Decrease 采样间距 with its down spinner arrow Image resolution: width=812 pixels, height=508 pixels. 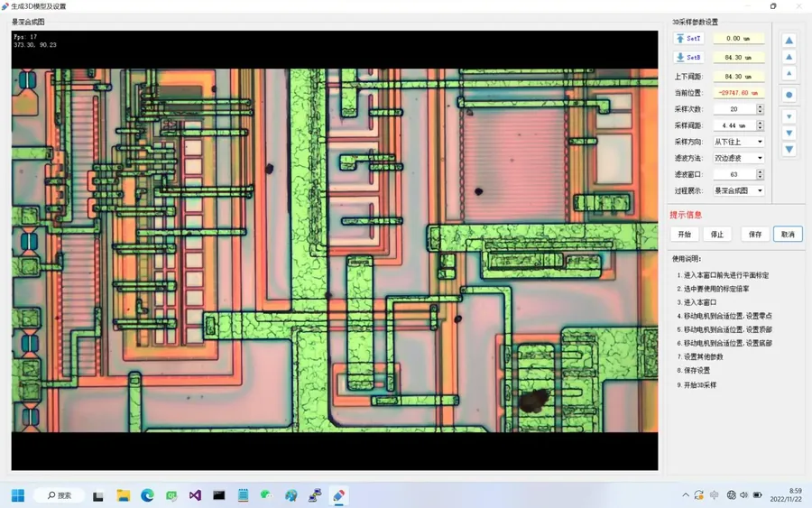760,128
